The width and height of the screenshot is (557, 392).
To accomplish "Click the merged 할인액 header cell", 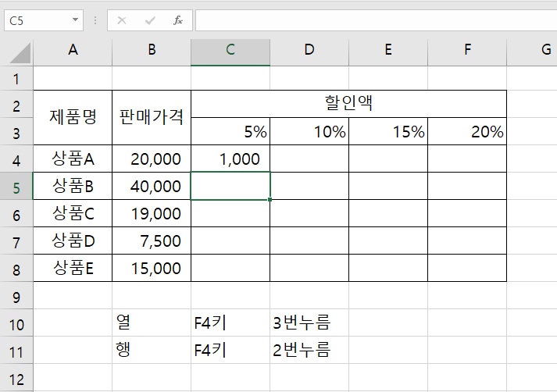I will (x=349, y=104).
